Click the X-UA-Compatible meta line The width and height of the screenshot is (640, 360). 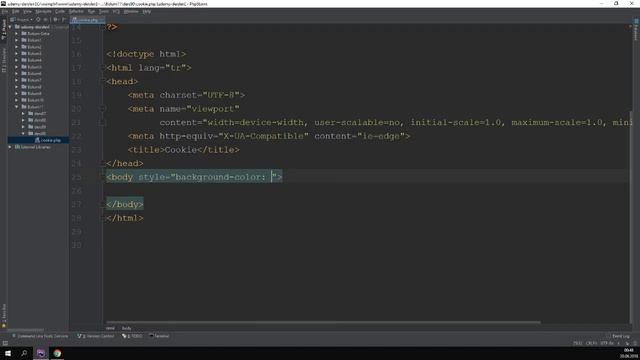(269, 136)
